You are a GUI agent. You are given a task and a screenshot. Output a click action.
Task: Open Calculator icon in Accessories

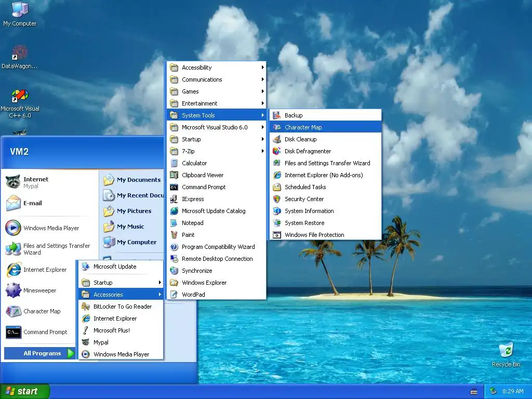tap(174, 163)
